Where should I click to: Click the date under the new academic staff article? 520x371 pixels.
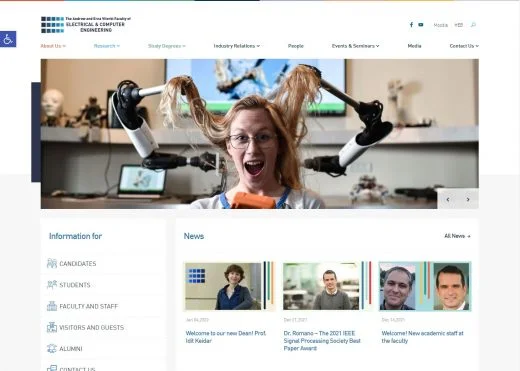tap(393, 320)
